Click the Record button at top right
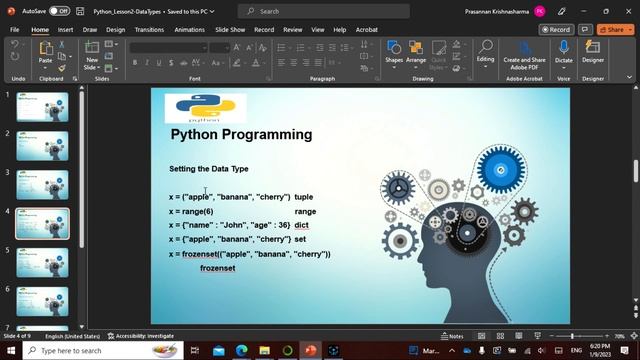Image resolution: width=640 pixels, height=360 pixels. [x=556, y=30]
